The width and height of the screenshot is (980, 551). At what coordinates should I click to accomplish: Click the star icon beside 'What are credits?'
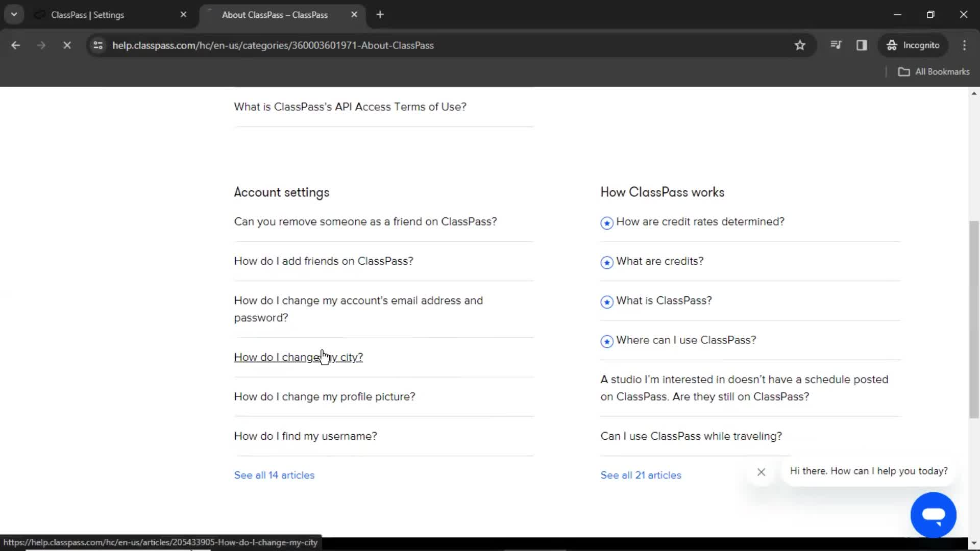click(607, 262)
